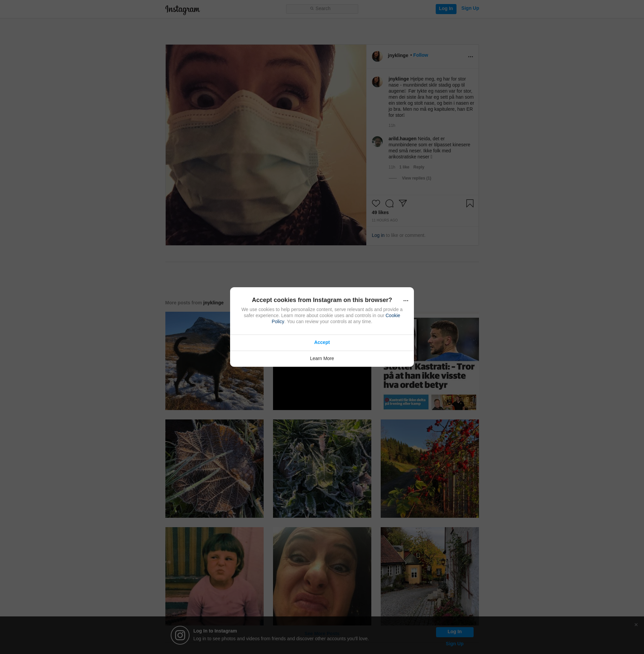Click Instagram camera icon in bottom banner

[180, 635]
